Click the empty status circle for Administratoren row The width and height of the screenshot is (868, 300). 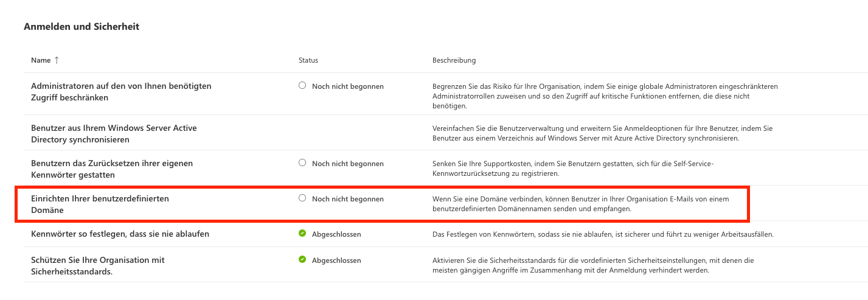click(302, 86)
